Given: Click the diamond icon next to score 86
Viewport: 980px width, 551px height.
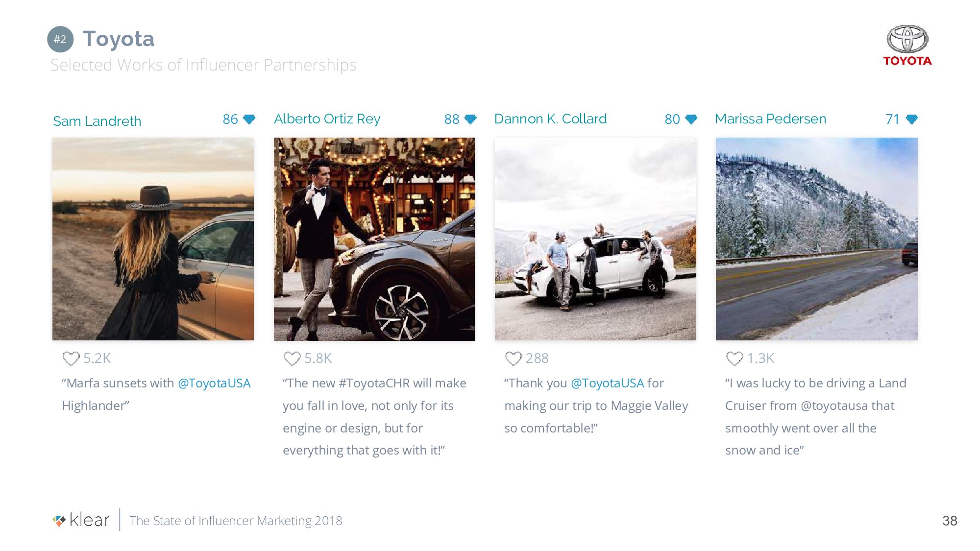Looking at the screenshot, I should pos(249,119).
